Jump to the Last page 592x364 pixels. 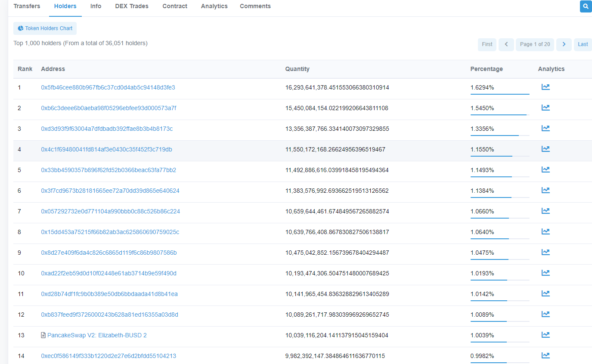(x=583, y=44)
